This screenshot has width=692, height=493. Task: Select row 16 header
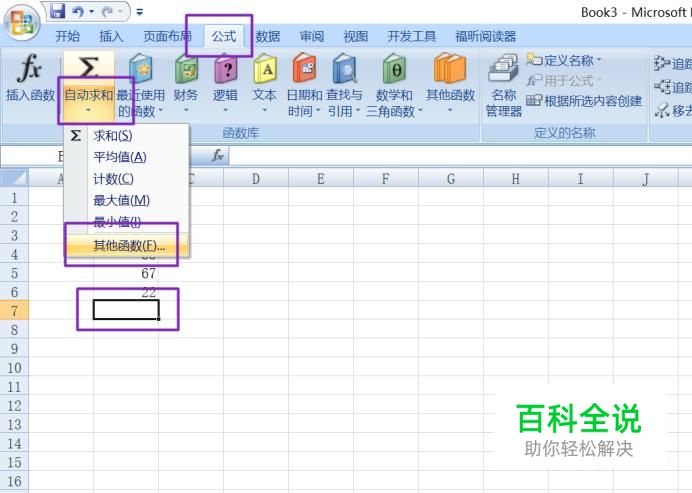[14, 481]
